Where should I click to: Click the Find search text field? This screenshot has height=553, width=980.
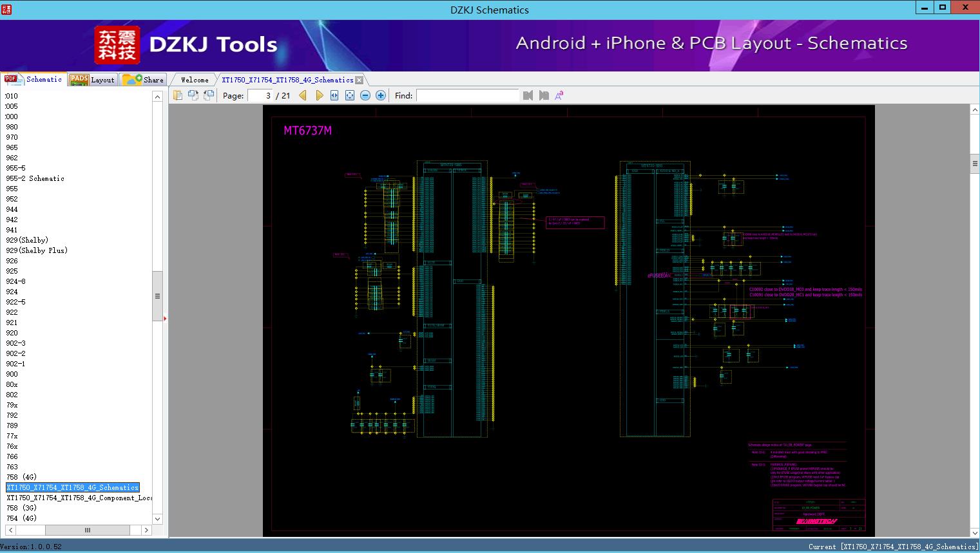467,95
